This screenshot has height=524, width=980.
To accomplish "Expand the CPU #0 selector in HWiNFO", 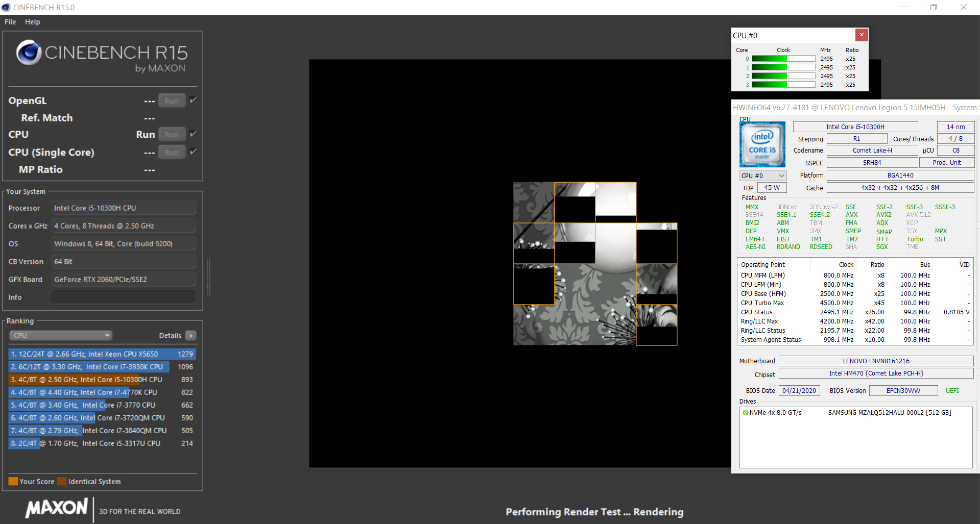I will (763, 176).
